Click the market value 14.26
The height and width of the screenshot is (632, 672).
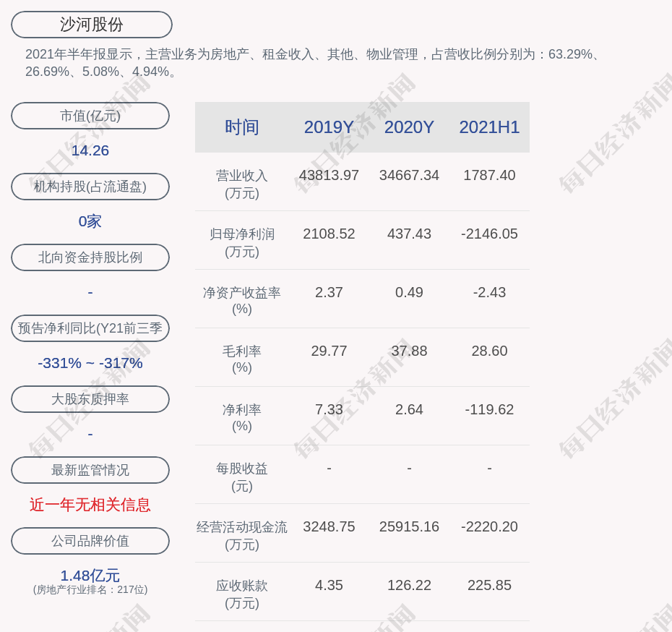(90, 150)
